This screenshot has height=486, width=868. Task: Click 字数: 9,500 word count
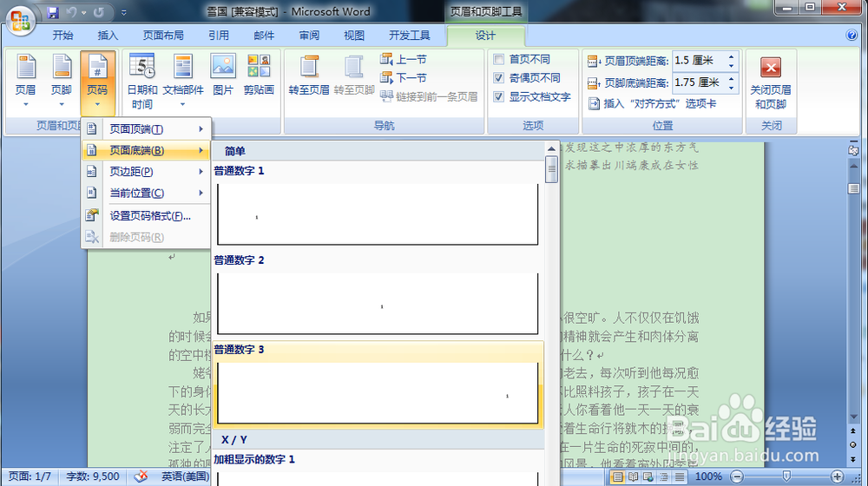(x=93, y=476)
